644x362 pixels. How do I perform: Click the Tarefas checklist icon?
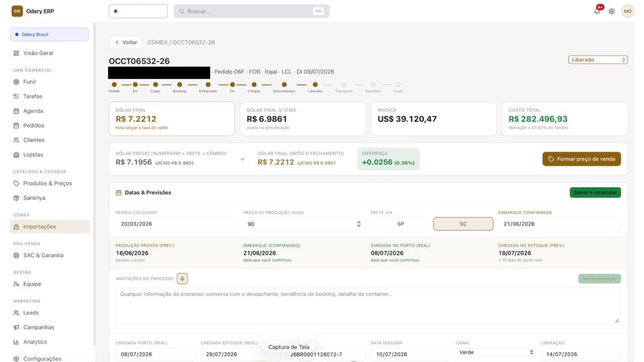16,97
